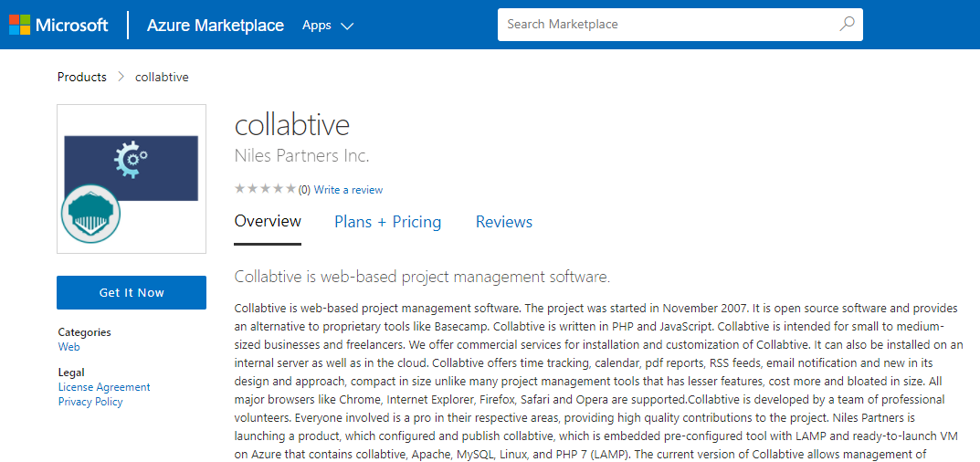980x462 pixels.
Task: Click the search magnifier icon
Action: pyautogui.click(x=847, y=25)
